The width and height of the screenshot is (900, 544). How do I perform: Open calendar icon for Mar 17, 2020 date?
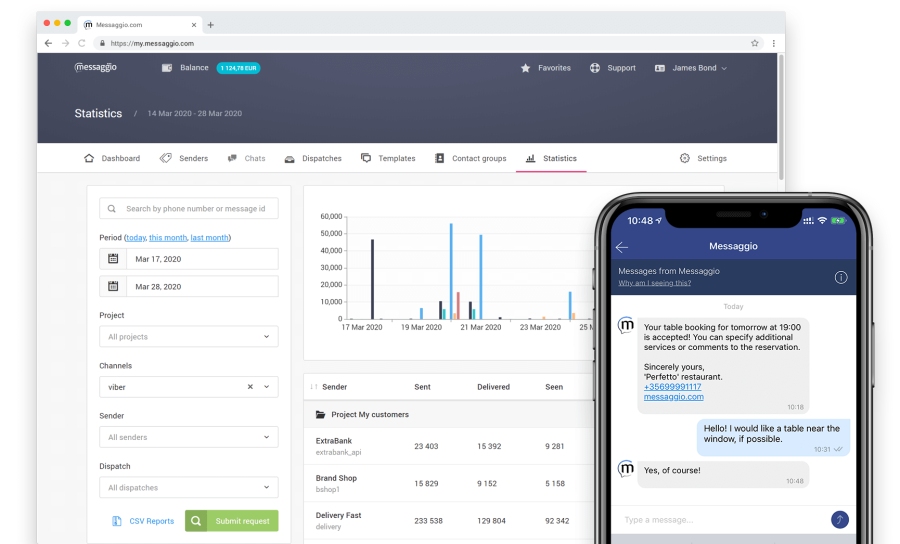113,259
